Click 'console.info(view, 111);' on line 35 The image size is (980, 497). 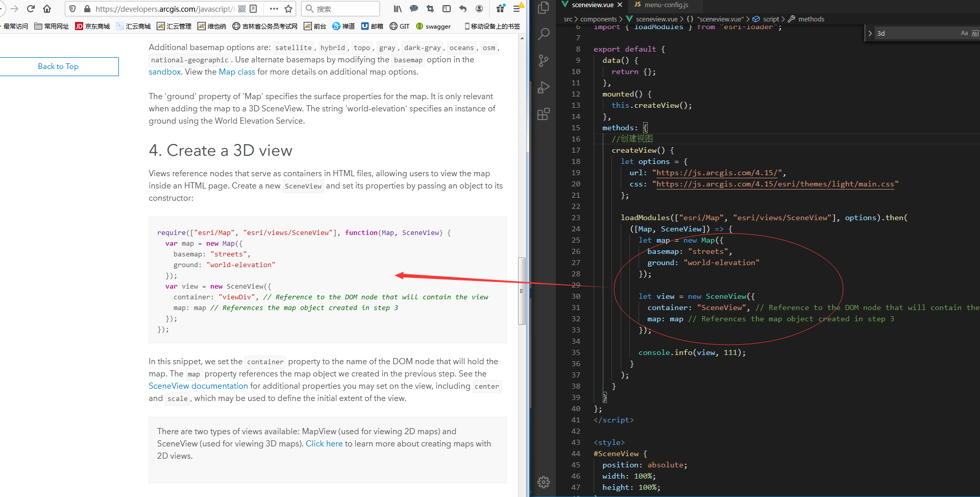pos(692,352)
